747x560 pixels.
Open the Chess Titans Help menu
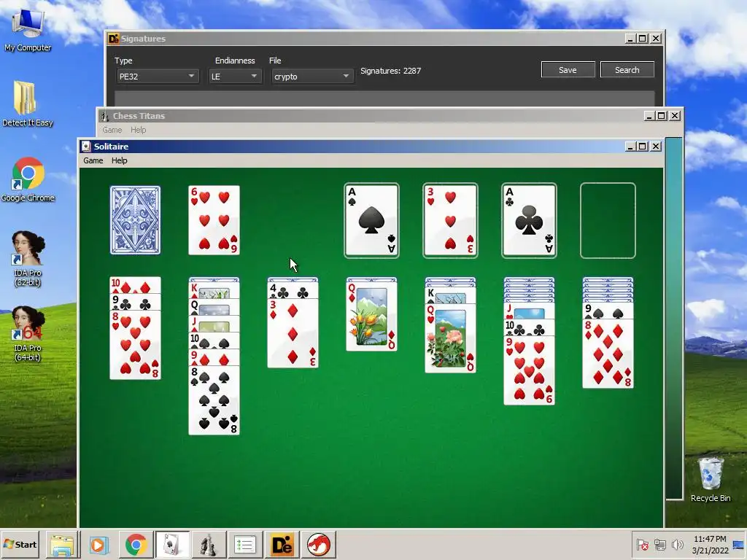138,130
